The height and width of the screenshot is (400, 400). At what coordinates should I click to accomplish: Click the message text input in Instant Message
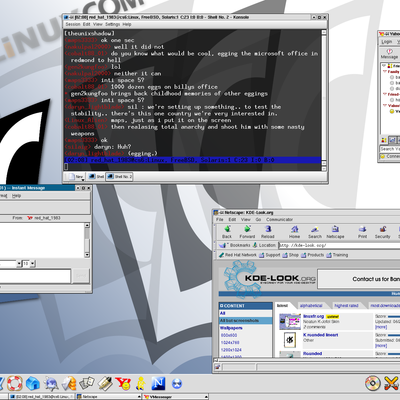pyautogui.click(x=35, y=276)
